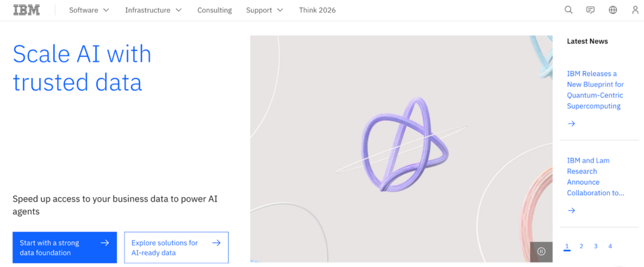Viewport: 644px width, 267px height.
Task: Click Explore solutions for AI-ready data button
Action: [x=176, y=247]
